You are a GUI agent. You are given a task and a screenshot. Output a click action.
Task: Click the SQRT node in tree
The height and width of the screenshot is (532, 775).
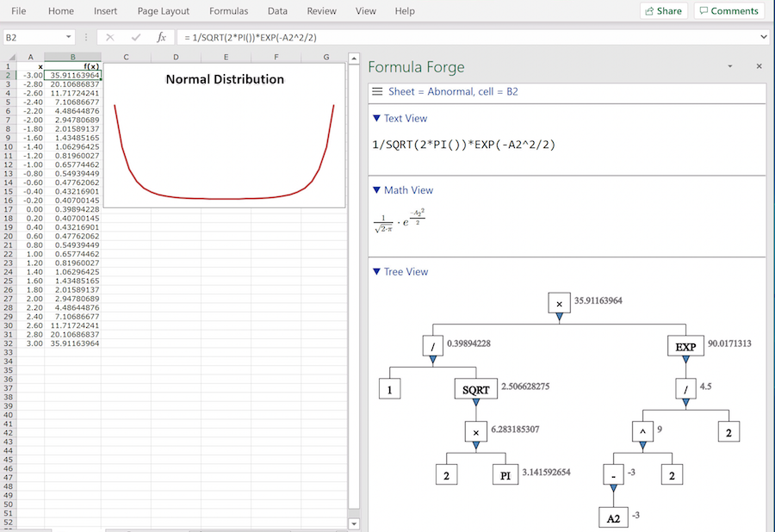tap(476, 389)
